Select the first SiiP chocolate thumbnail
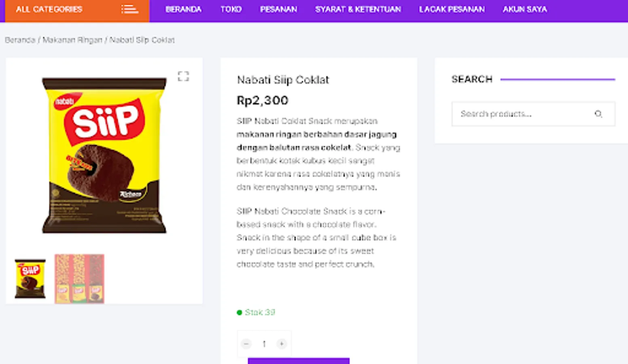 [30, 279]
